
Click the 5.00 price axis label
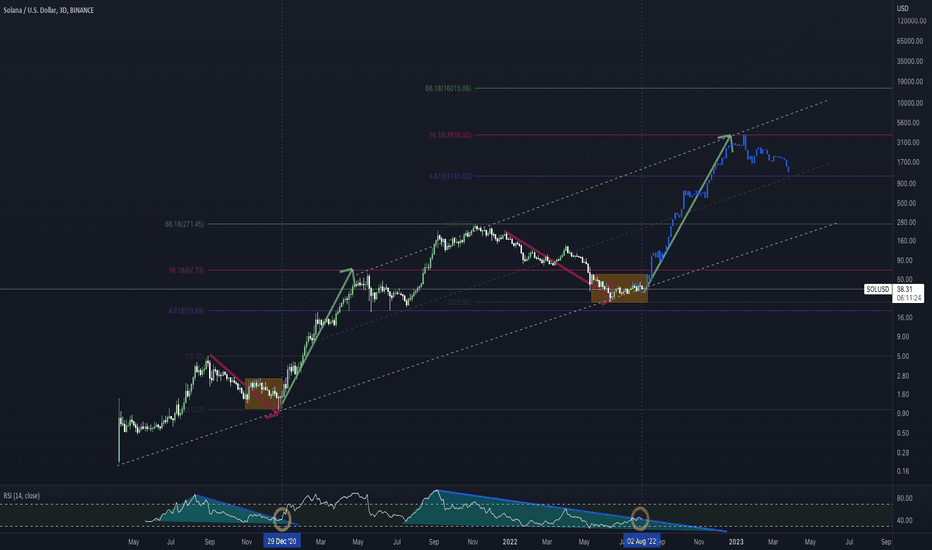tap(902, 356)
